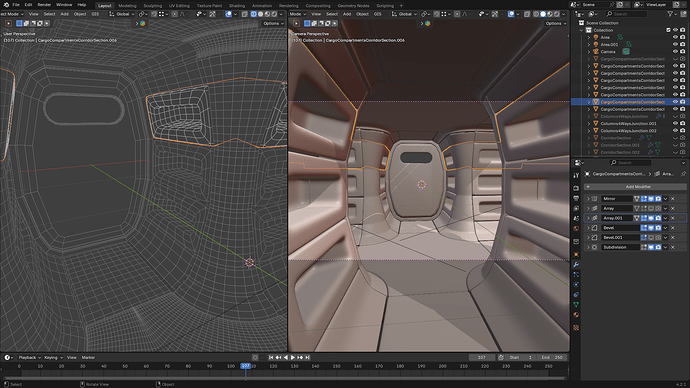Open the Playback dropdown in timeline
Image resolution: width=690 pixels, height=388 pixels.
29,358
